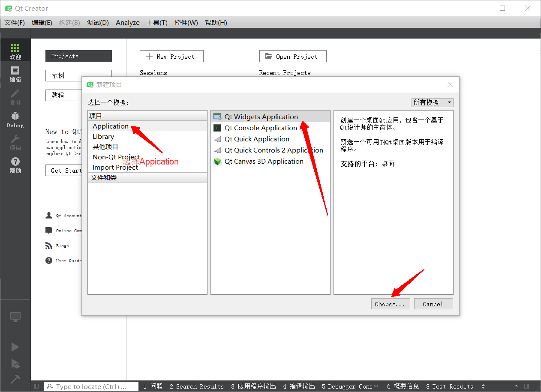Open the 所有模板 template filter dropdown
The width and height of the screenshot is (541, 392).
click(x=432, y=103)
